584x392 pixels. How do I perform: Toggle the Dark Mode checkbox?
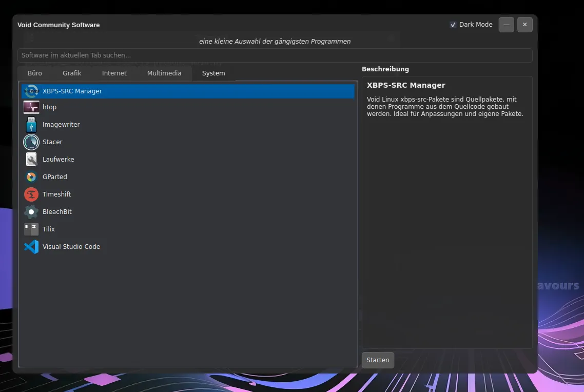point(453,25)
